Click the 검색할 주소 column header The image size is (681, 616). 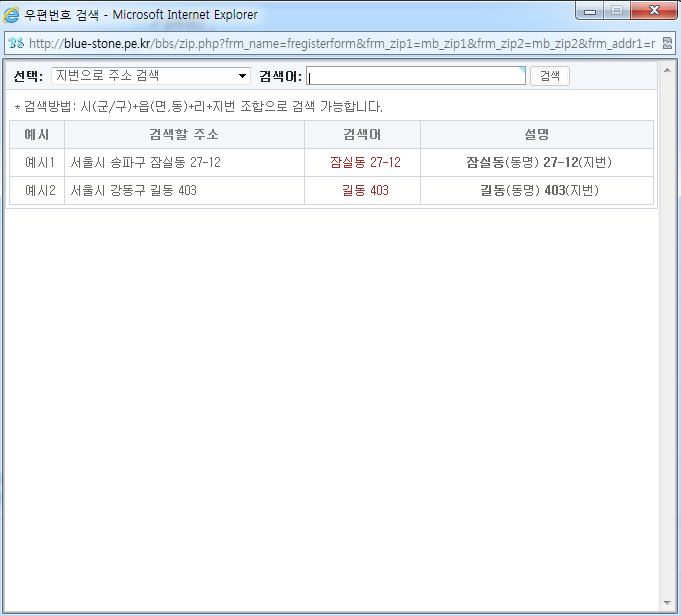[x=184, y=135]
